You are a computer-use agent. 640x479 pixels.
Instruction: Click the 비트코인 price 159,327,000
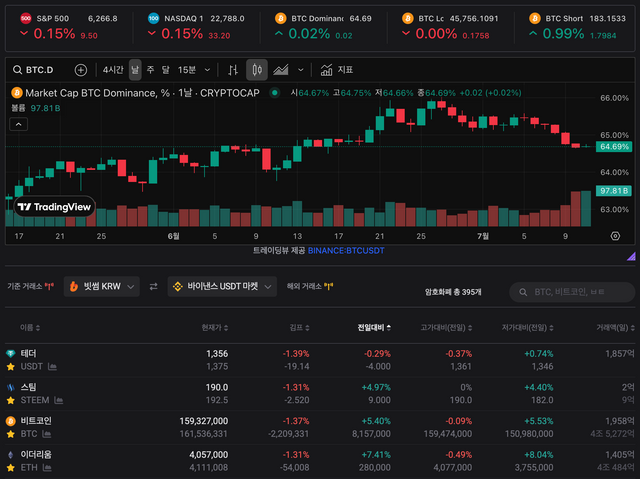204,421
